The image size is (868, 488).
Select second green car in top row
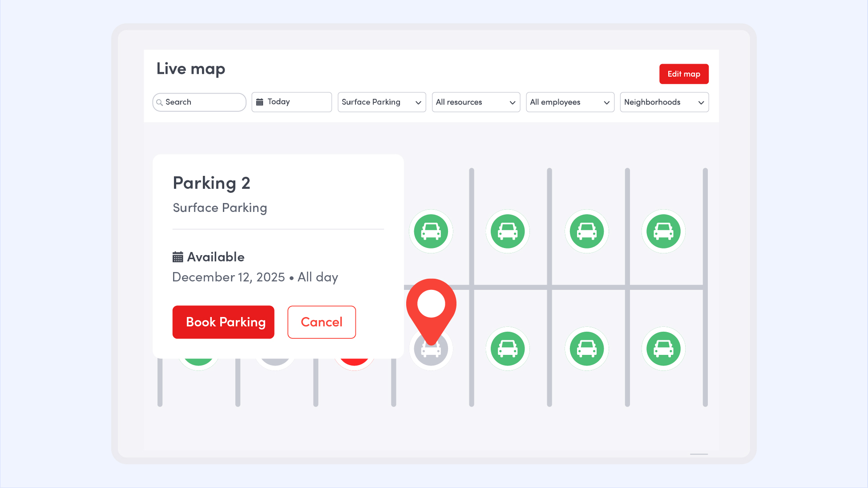pyautogui.click(x=507, y=232)
